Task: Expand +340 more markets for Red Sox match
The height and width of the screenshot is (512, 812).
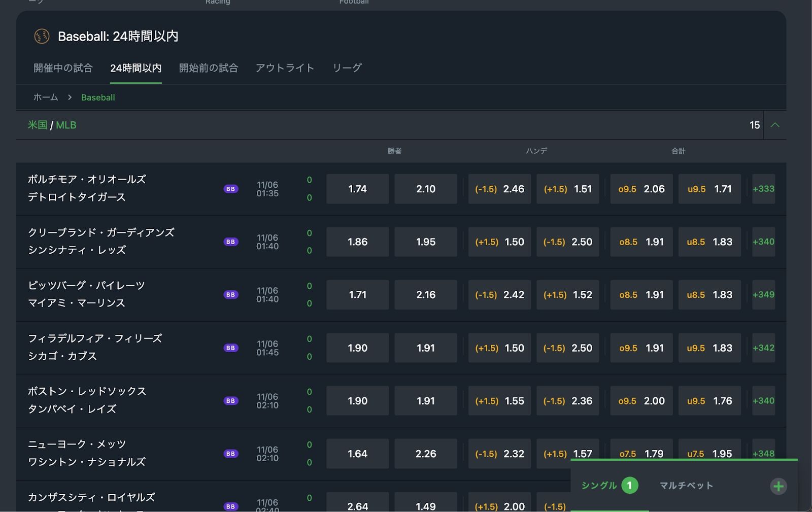Action: click(763, 401)
